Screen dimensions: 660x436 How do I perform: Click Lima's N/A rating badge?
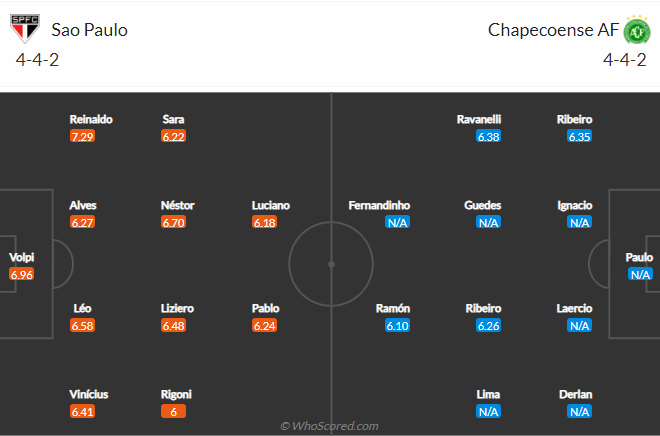488,411
